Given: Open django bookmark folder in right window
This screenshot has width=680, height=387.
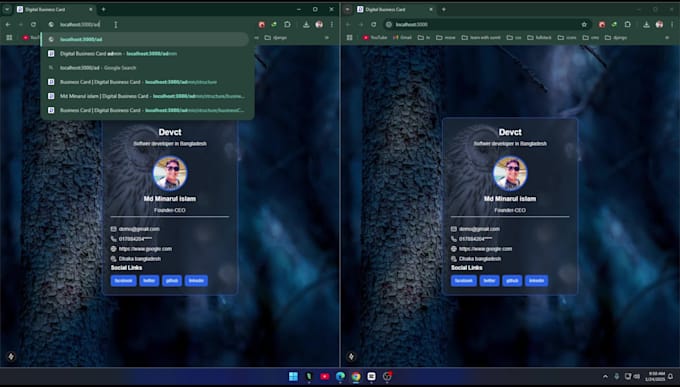Looking at the screenshot, I should [616, 38].
